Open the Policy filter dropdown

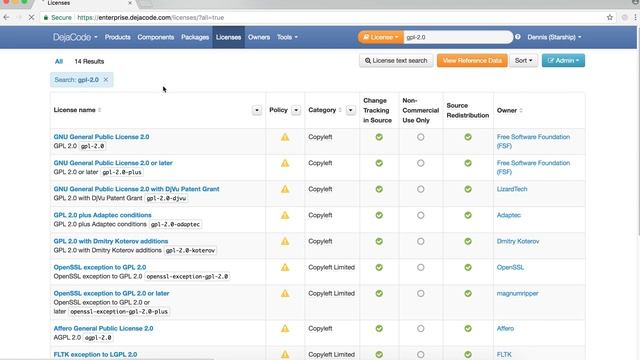click(x=296, y=110)
